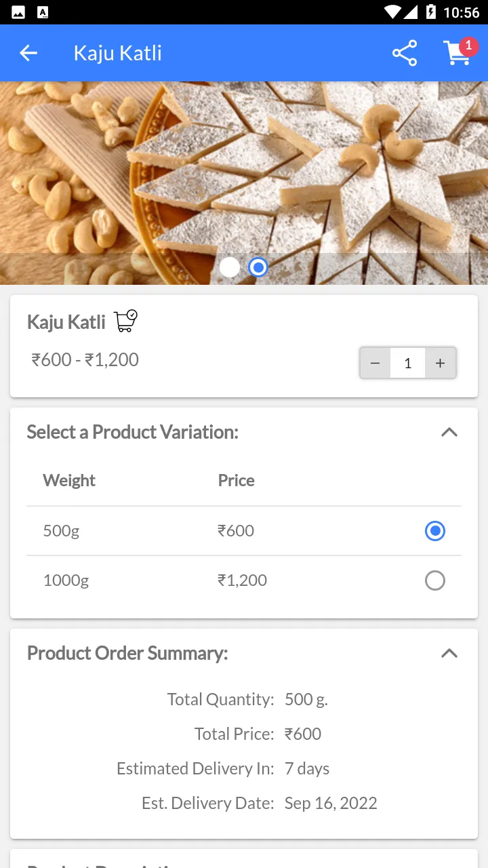Share the Kaju Katli product
The height and width of the screenshot is (868, 488).
pyautogui.click(x=405, y=54)
